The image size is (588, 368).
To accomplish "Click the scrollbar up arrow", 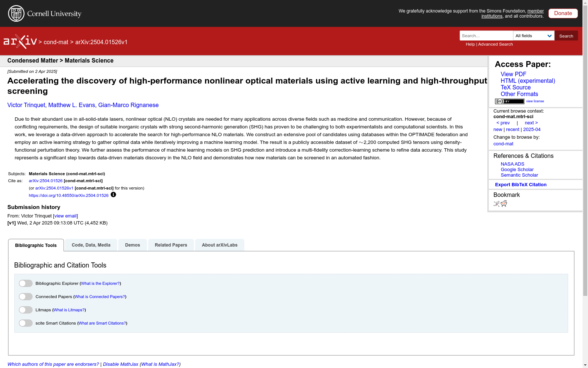I will (x=585, y=3).
